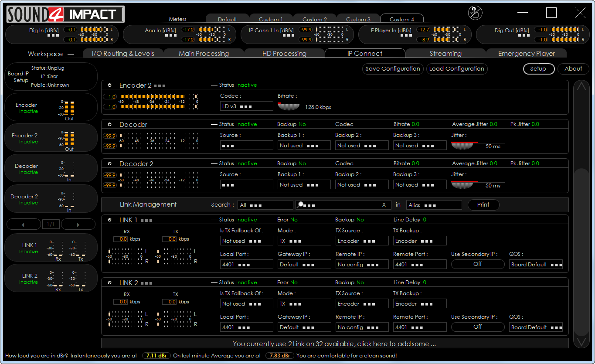Open the IP Conn 1 In meter options dots
This screenshot has height=364, width=595.
coord(289,36)
